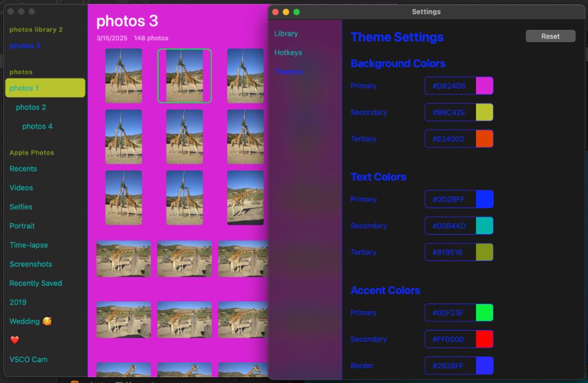
Task: Click the Accent Border blue color swatch
Action: click(484, 366)
